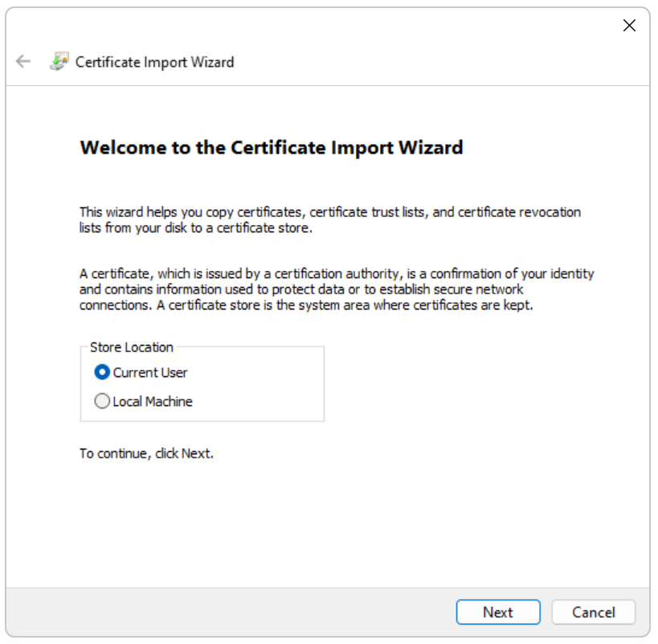Screen dimensions: 658x644
Task: Choose the Local Machine radio button
Action: (102, 401)
